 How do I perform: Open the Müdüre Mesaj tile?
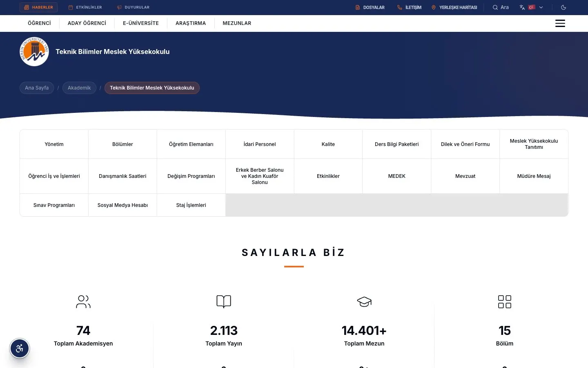534,176
